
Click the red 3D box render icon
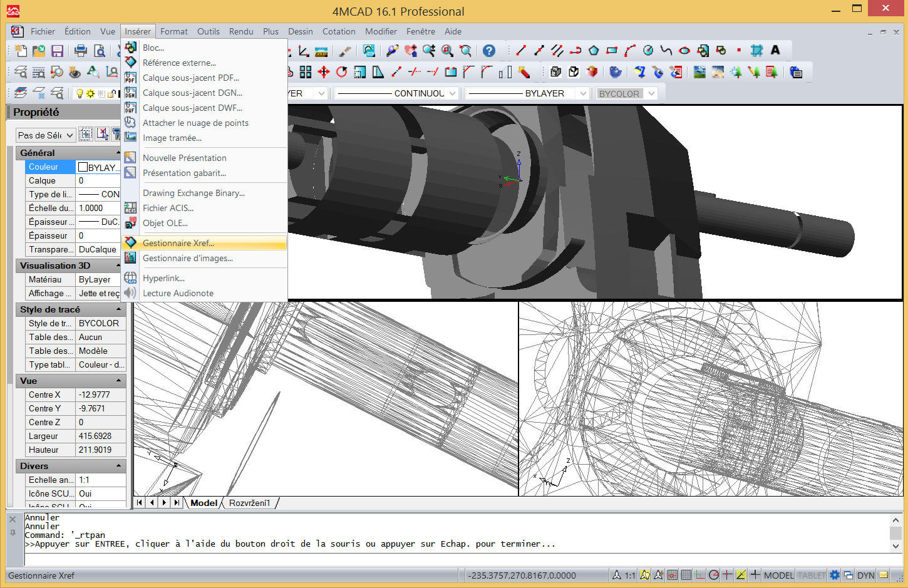pyautogui.click(x=592, y=72)
